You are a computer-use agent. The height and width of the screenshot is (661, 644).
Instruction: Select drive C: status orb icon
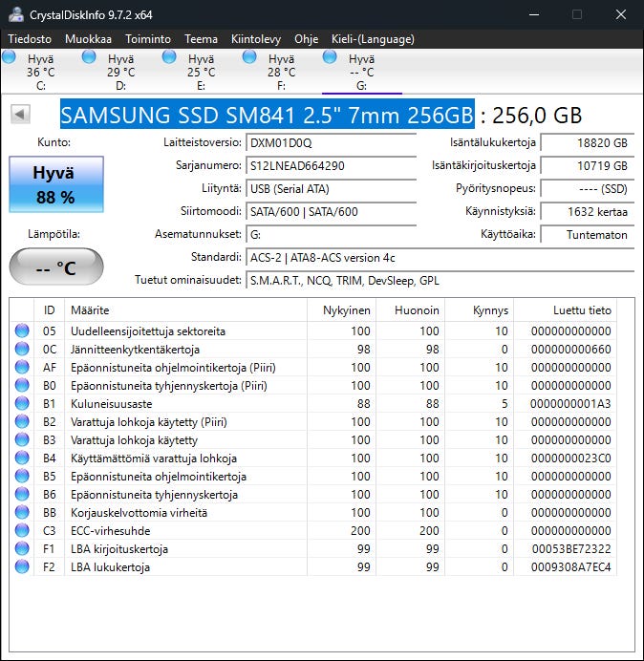[10, 57]
